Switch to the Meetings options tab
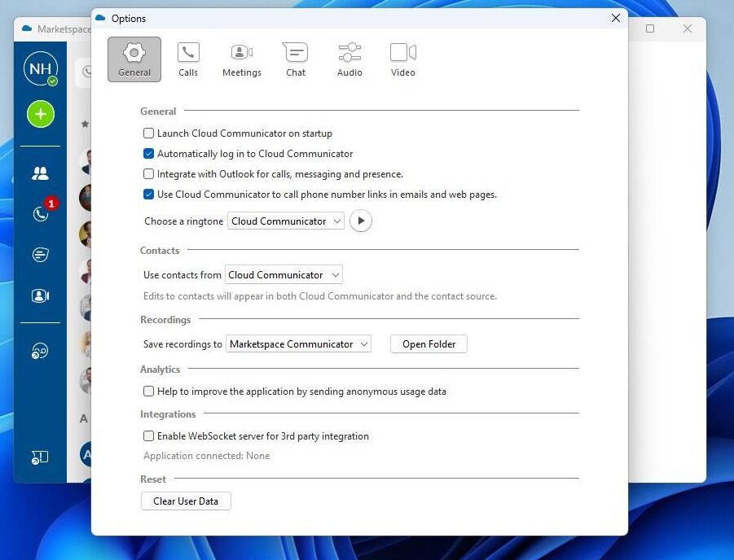This screenshot has width=734, height=560. (x=242, y=59)
